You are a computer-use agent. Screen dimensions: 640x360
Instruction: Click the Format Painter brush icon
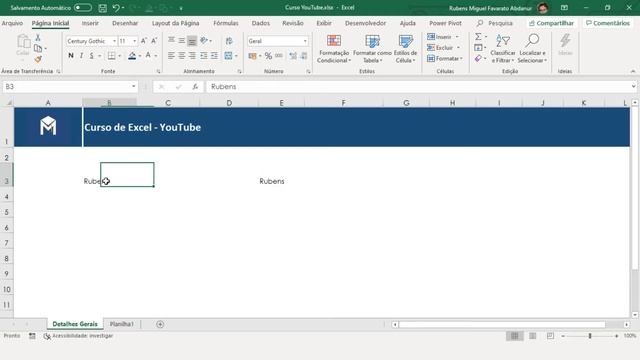coord(38,60)
